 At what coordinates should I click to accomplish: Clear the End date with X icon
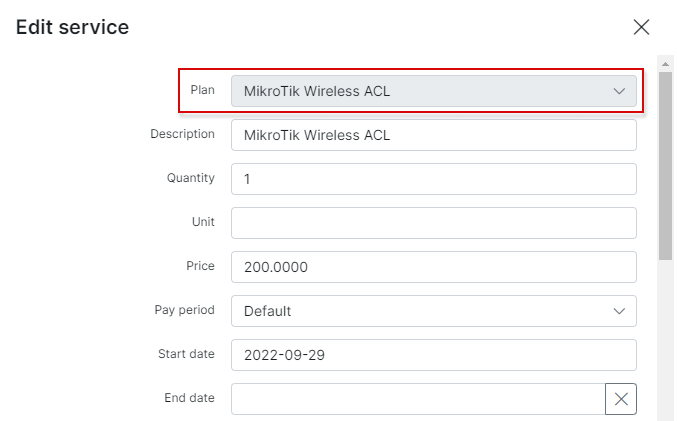(620, 399)
